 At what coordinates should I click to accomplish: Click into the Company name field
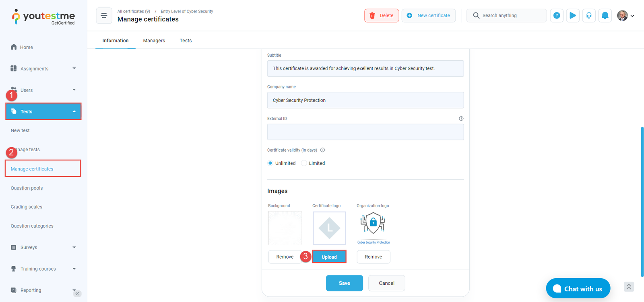pos(365,100)
